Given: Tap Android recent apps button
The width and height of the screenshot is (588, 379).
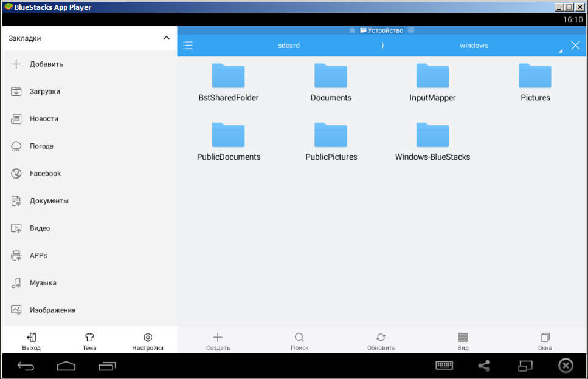Looking at the screenshot, I should pyautogui.click(x=107, y=366).
